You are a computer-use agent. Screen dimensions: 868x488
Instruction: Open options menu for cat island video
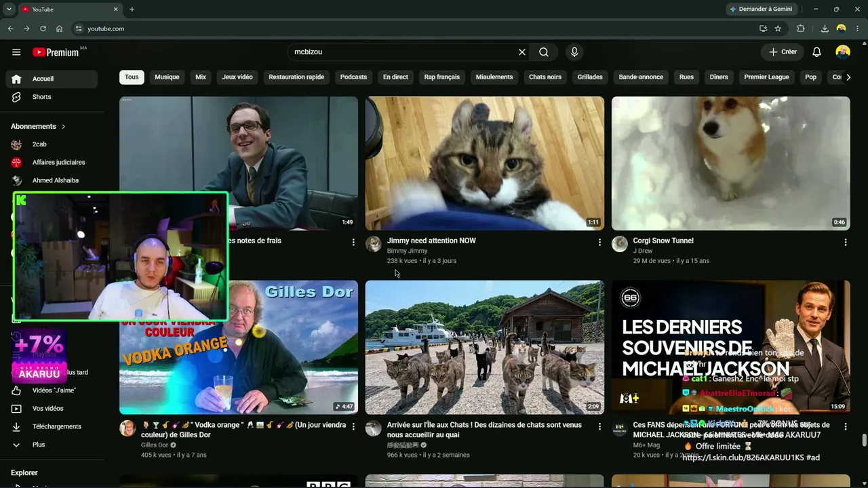coord(599,426)
